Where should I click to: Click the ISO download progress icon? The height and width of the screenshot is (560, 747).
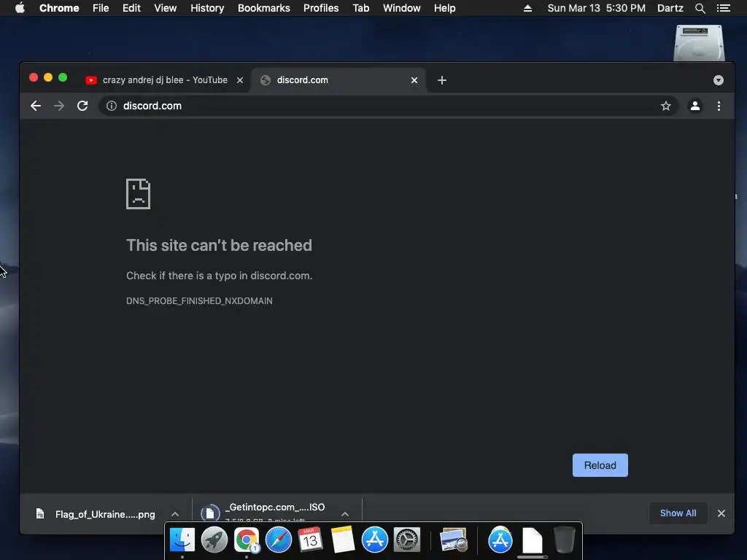210,513
